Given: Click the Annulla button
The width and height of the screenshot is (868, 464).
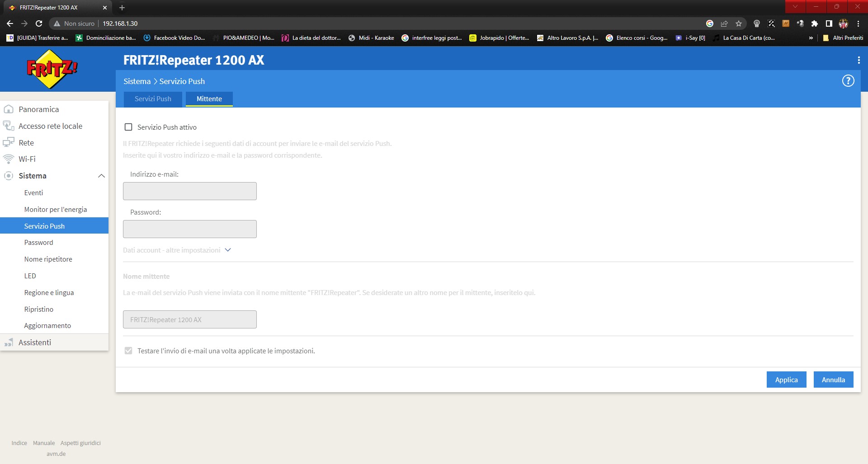Looking at the screenshot, I should coord(834,380).
